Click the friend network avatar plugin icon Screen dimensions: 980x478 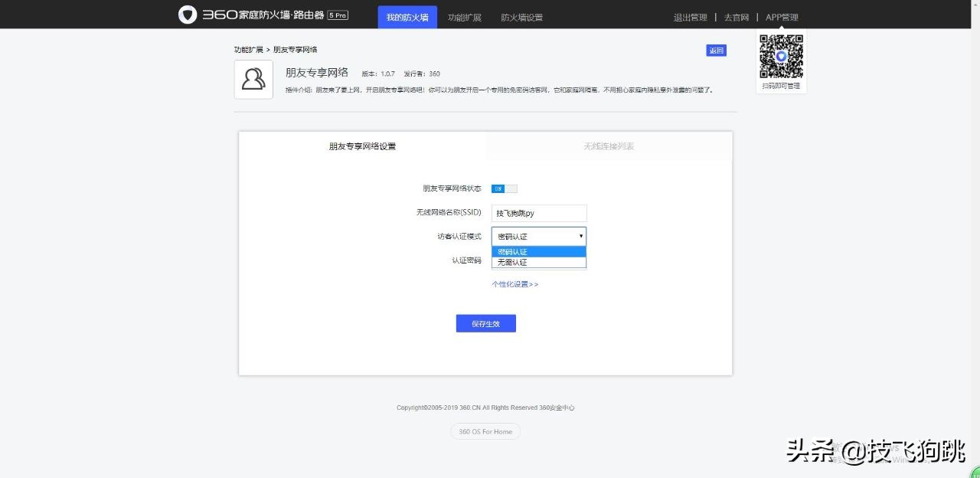[253, 79]
